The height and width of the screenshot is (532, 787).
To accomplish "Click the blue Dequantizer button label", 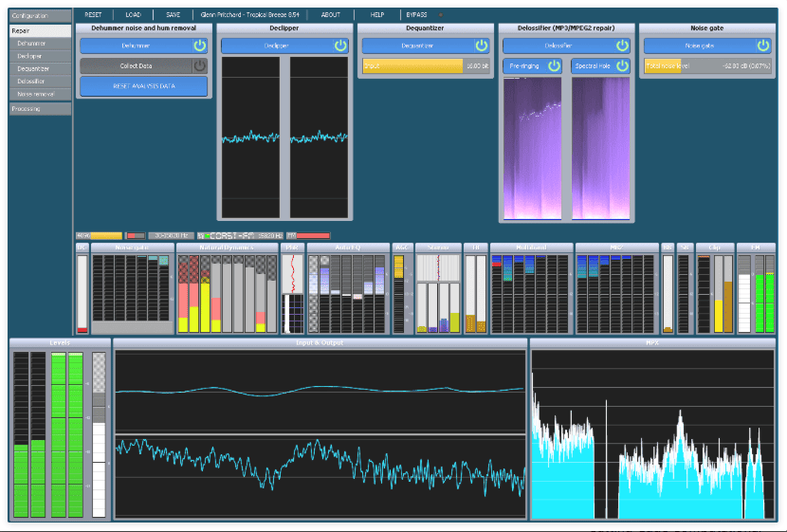I will 417,46.
